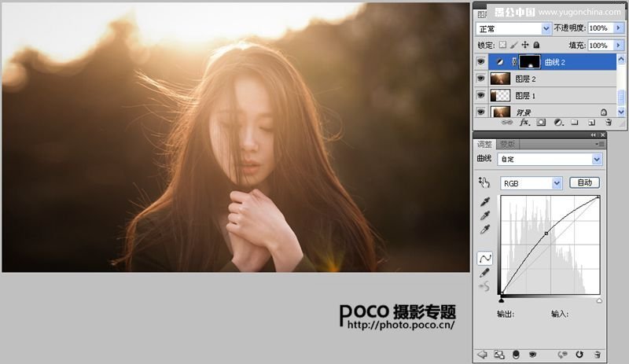Select the white point eyedropper
Viewport: 629px width, 364px height.
click(x=485, y=230)
